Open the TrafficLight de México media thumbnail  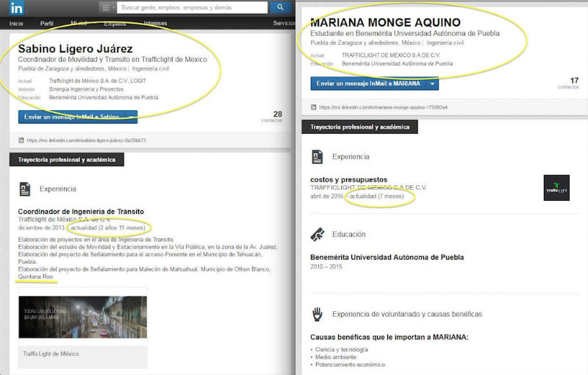click(x=83, y=317)
